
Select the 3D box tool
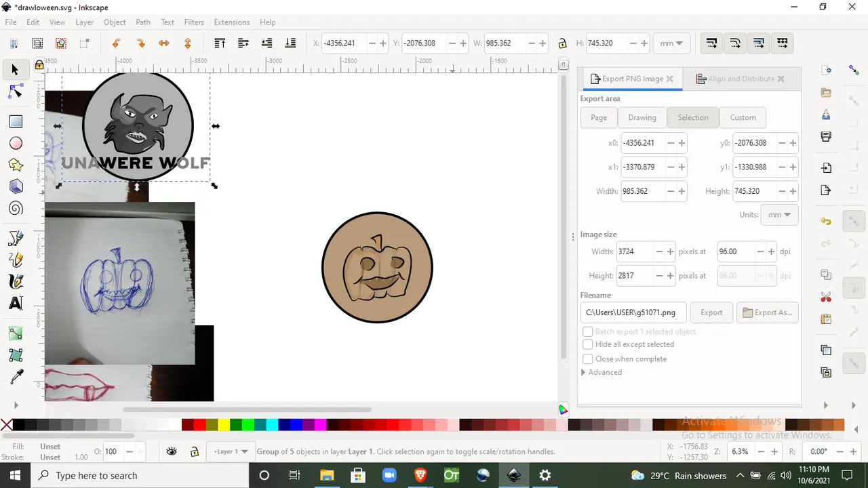[15, 186]
